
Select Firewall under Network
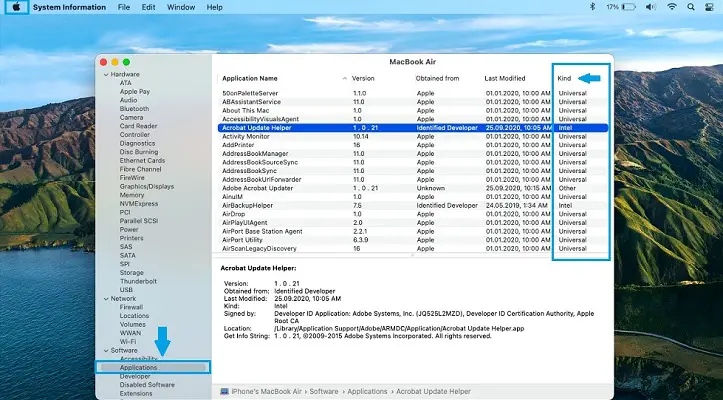click(x=132, y=307)
